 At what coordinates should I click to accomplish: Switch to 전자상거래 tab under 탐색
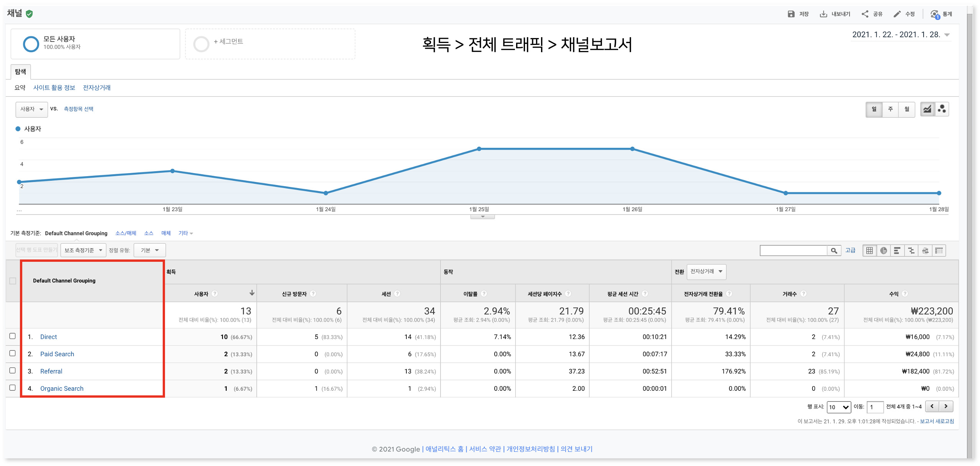[97, 88]
